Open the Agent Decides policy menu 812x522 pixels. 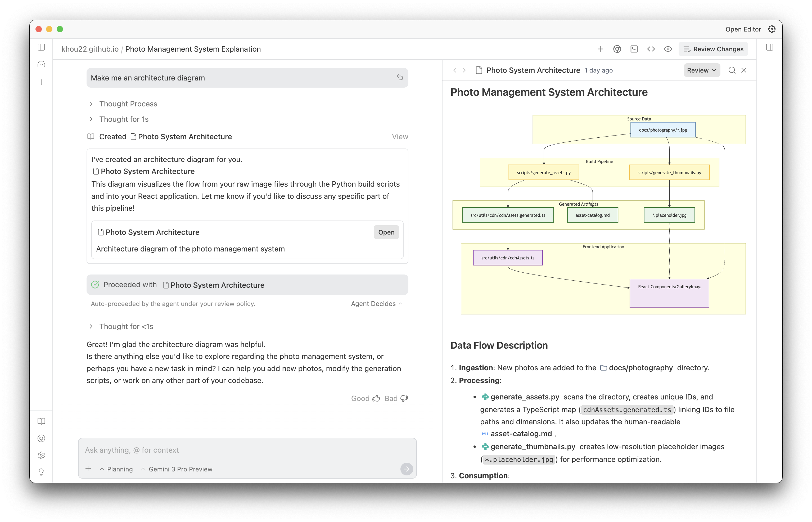376,304
